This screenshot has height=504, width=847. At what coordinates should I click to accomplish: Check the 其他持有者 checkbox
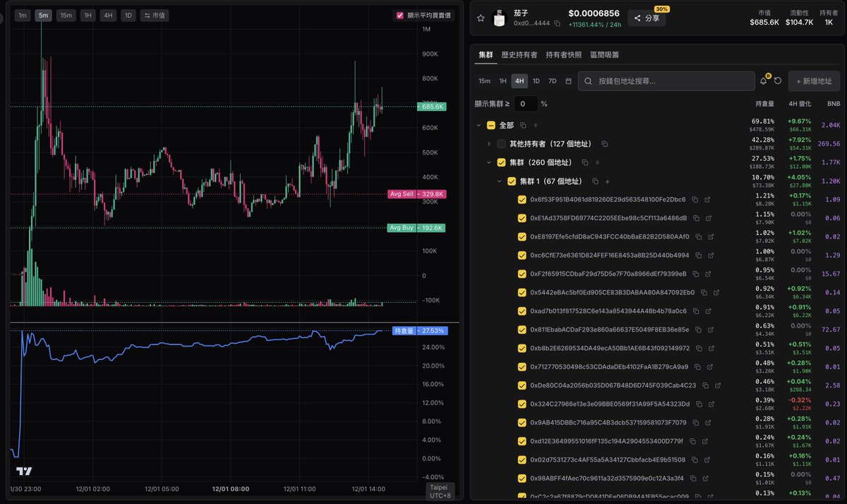coord(501,144)
